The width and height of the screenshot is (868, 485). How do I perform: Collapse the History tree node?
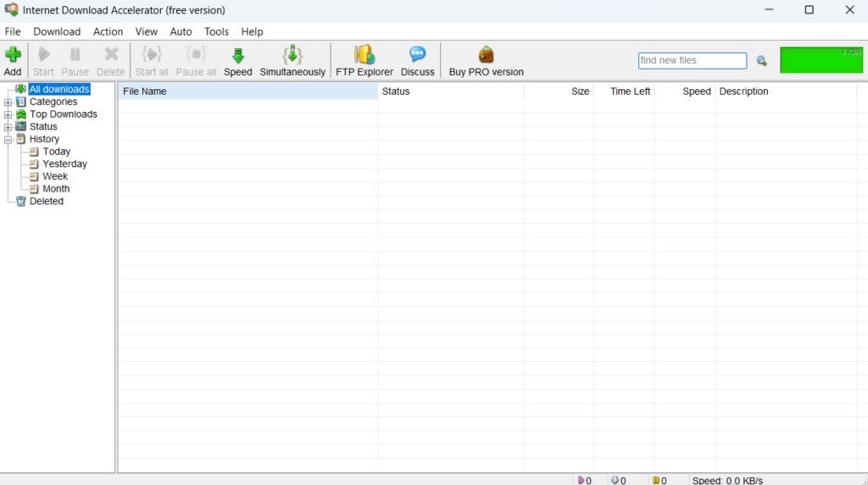click(x=8, y=139)
